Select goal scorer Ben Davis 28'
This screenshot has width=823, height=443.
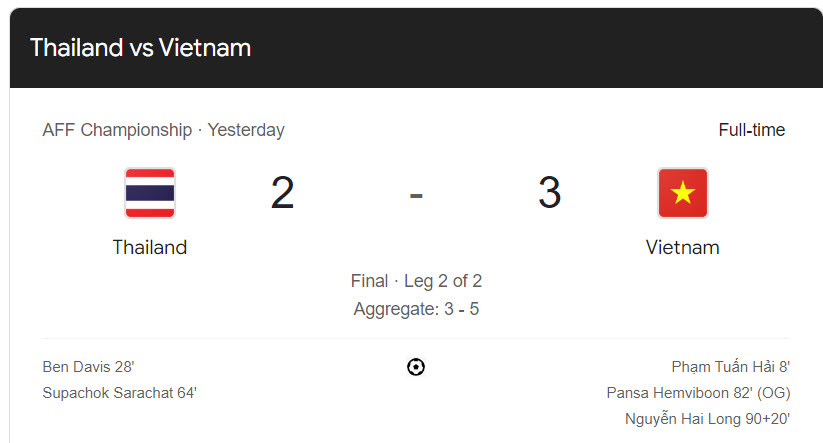88,367
